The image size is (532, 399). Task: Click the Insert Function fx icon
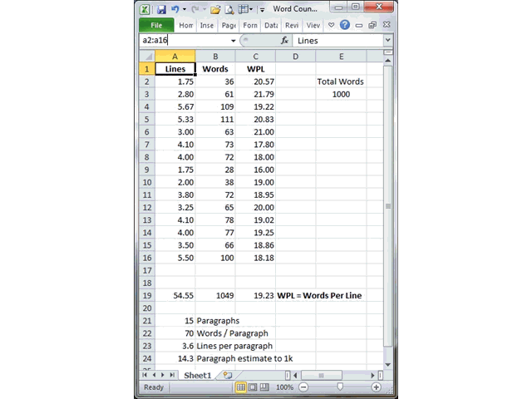pyautogui.click(x=284, y=40)
